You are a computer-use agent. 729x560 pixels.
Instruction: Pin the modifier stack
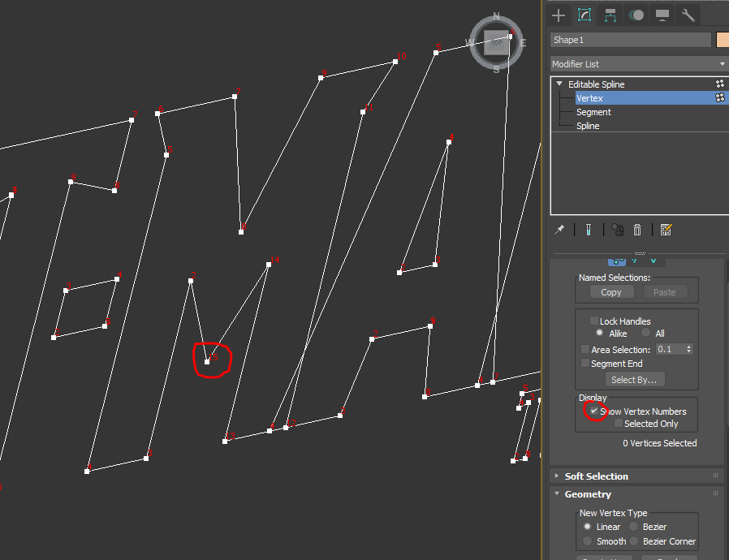point(559,229)
